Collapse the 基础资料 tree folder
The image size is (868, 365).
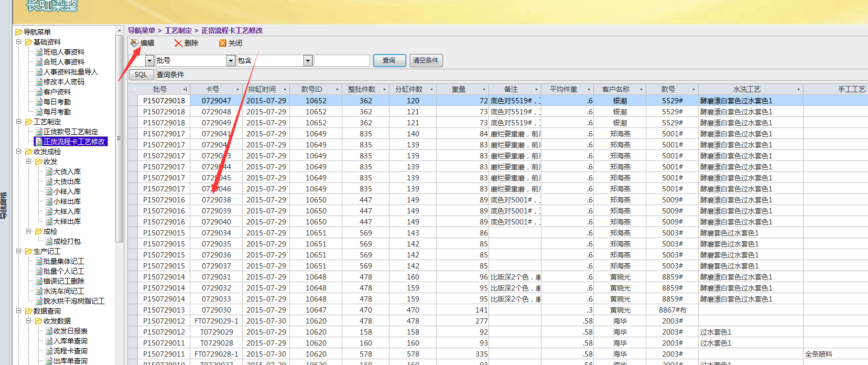point(19,42)
